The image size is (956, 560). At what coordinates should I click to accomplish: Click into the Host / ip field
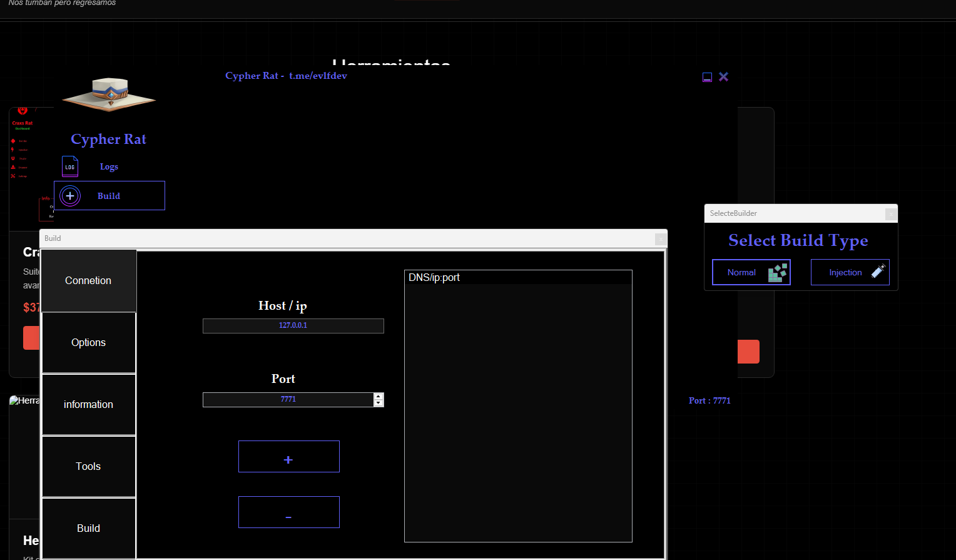coord(293,326)
